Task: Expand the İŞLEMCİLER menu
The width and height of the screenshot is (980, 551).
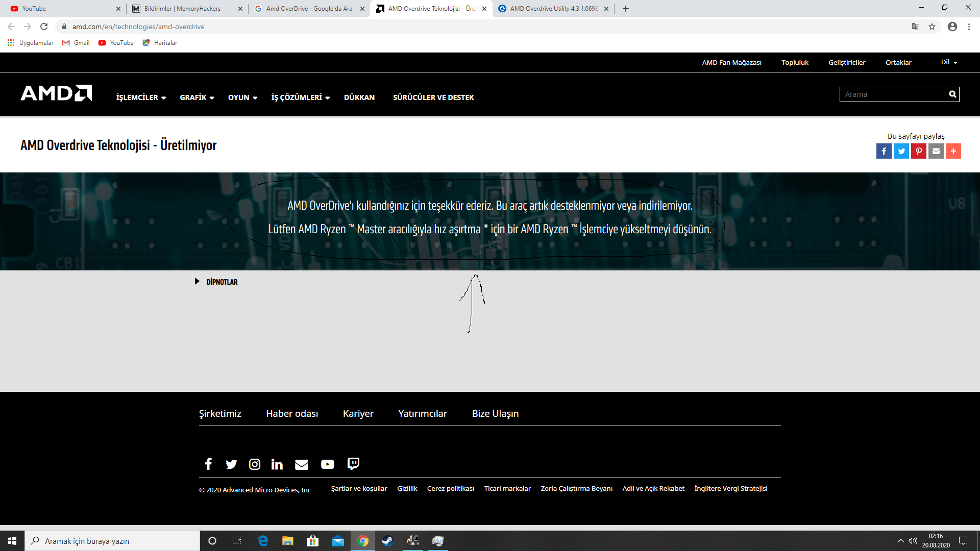Action: point(141,97)
